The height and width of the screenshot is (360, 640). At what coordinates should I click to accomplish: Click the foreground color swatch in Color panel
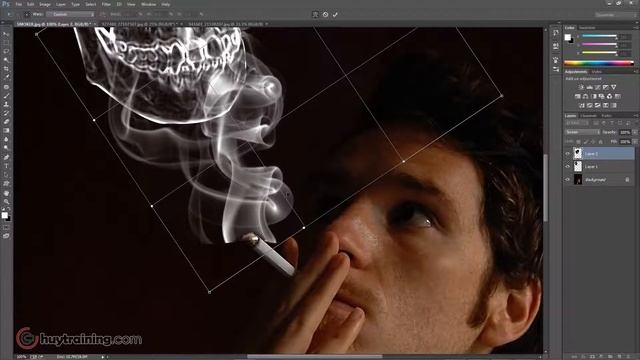[x=567, y=37]
